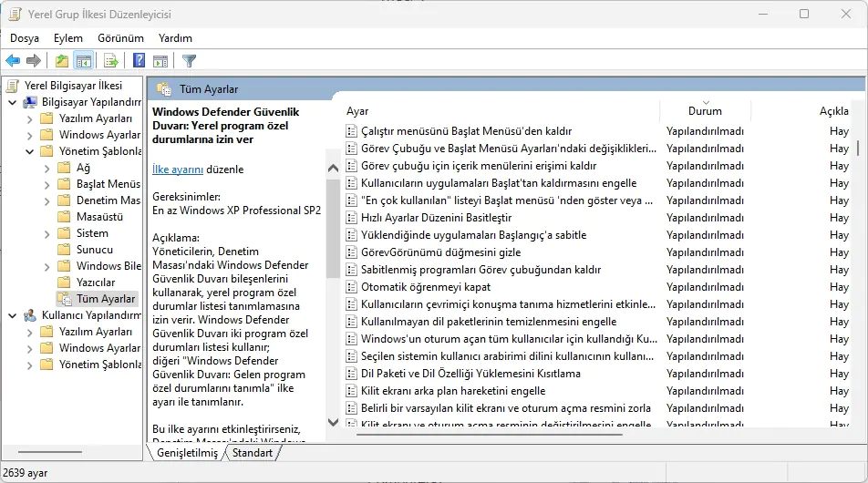
Task: Click the Yazıcılar folder icon
Action: point(64,283)
